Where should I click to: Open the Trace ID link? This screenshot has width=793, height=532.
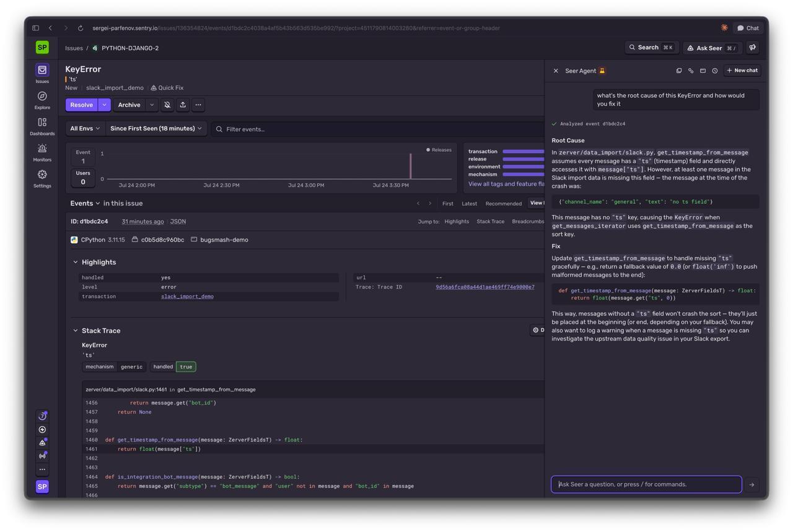coord(485,287)
